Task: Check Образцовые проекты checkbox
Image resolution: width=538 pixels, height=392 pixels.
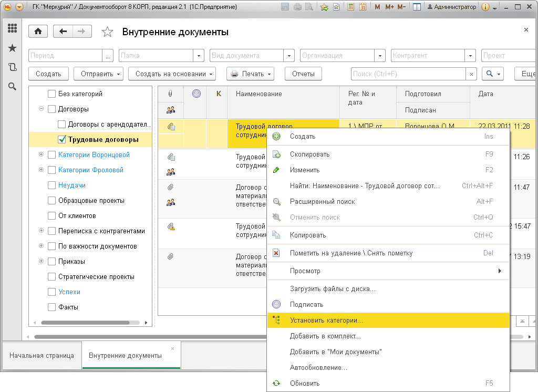Action: tap(52, 200)
